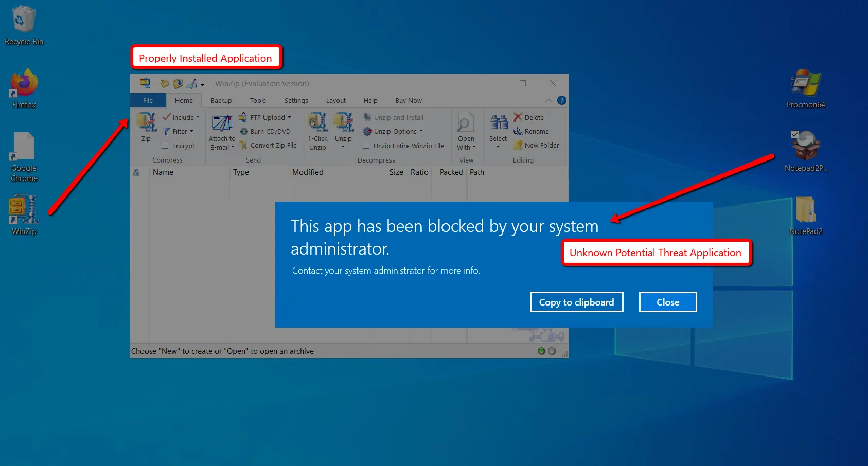Open the Settings ribbon tab
Screen dimensions: 868x466
[296, 100]
